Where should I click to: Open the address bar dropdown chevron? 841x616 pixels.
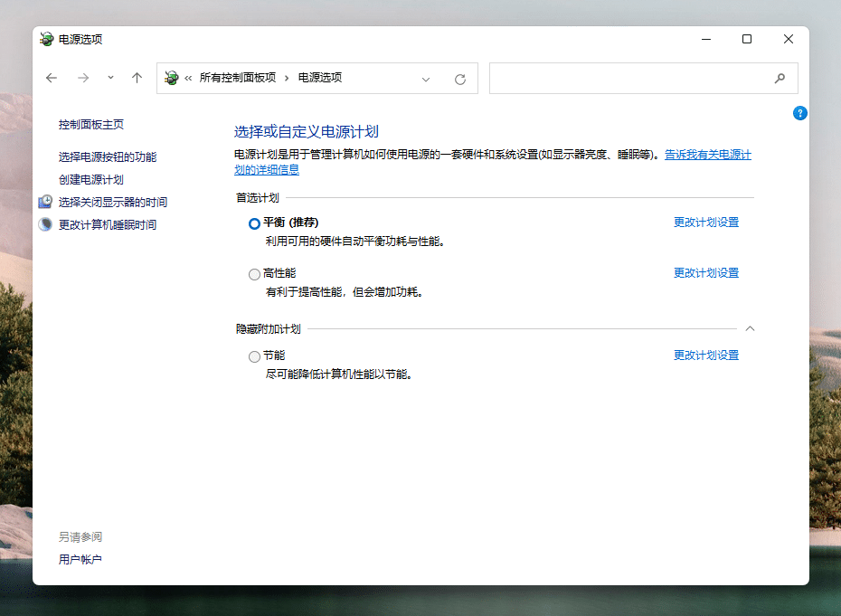pyautogui.click(x=426, y=79)
